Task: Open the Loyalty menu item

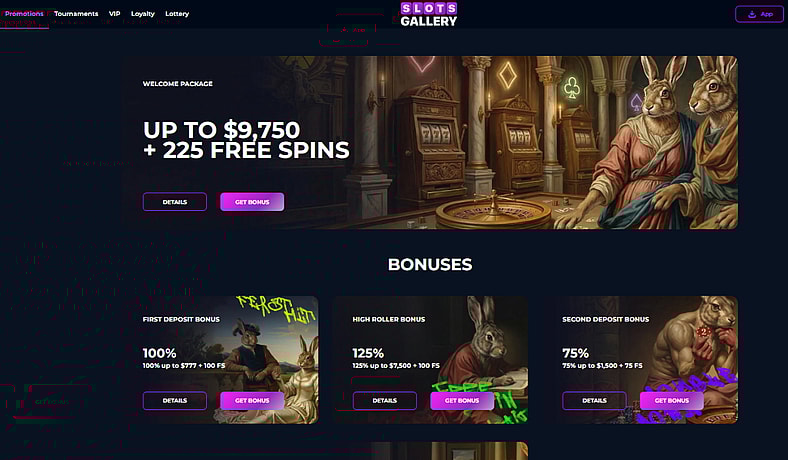Action: click(143, 14)
